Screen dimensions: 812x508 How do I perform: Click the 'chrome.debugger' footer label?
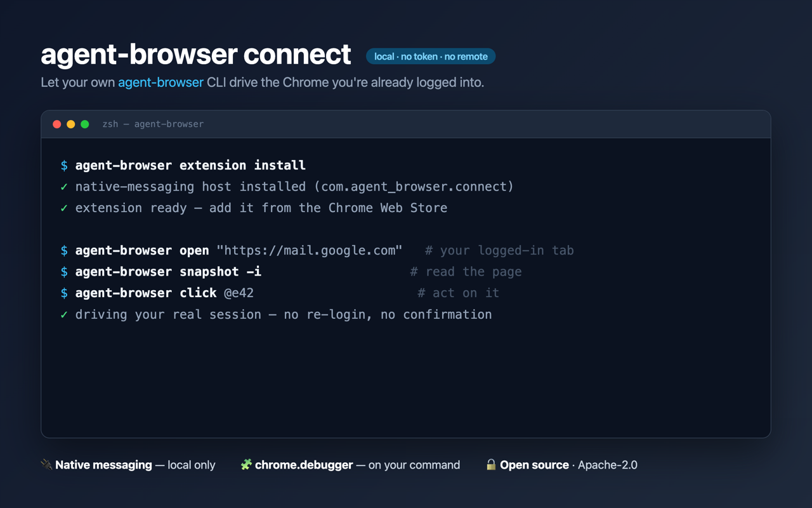pos(304,465)
